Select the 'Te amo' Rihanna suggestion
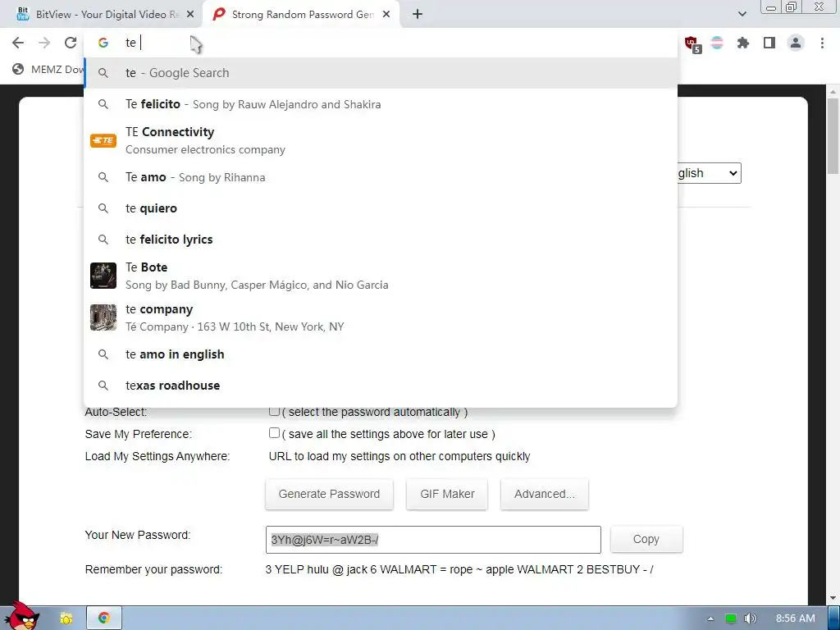 [381, 177]
